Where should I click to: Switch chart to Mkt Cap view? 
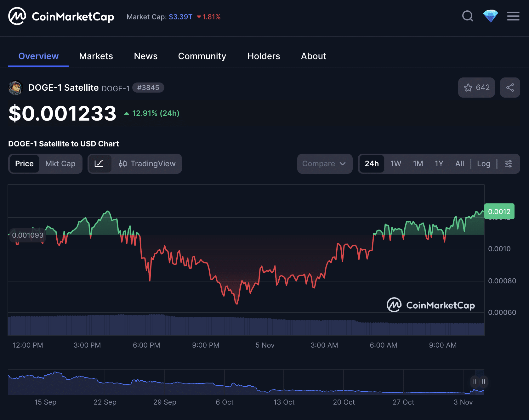coord(60,164)
